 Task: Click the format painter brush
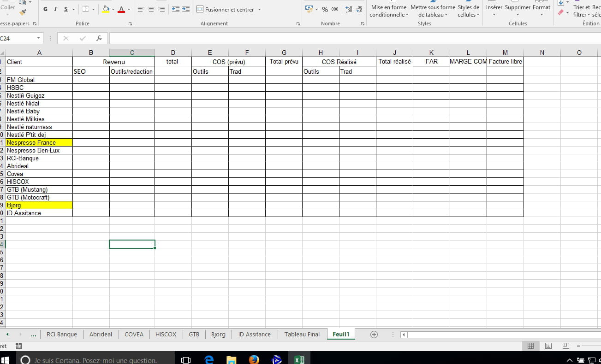coord(23,12)
